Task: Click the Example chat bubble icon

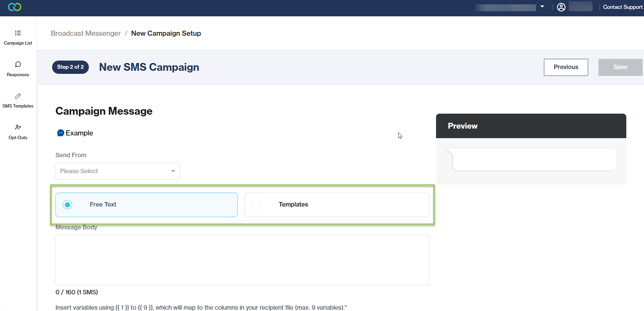Action: tap(61, 133)
